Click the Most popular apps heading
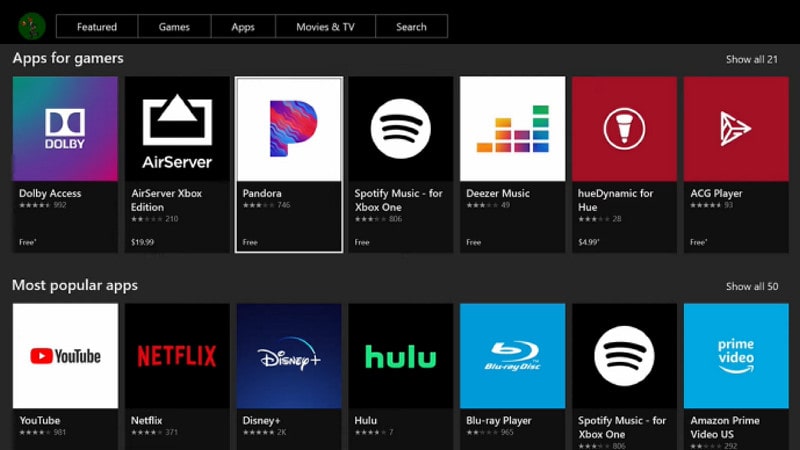 coord(75,285)
